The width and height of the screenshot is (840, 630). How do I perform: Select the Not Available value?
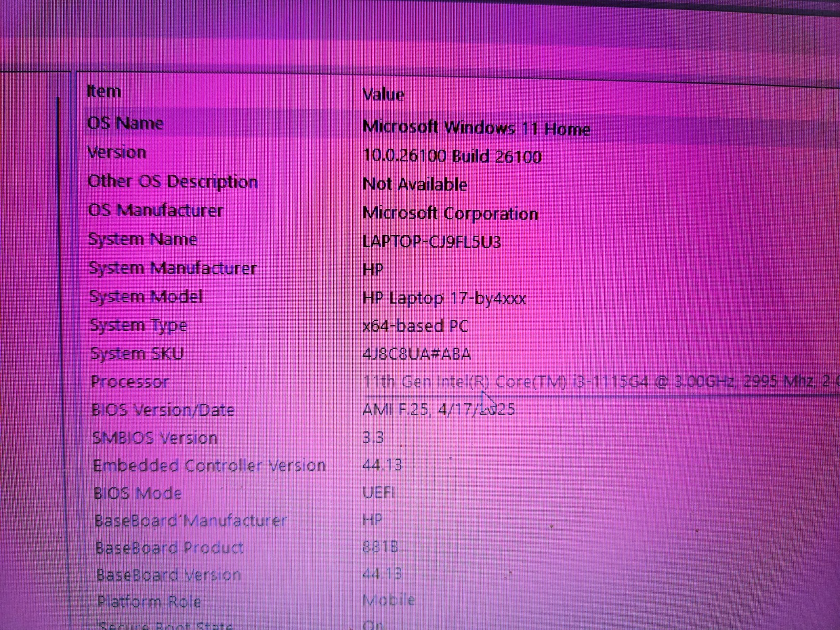point(415,184)
